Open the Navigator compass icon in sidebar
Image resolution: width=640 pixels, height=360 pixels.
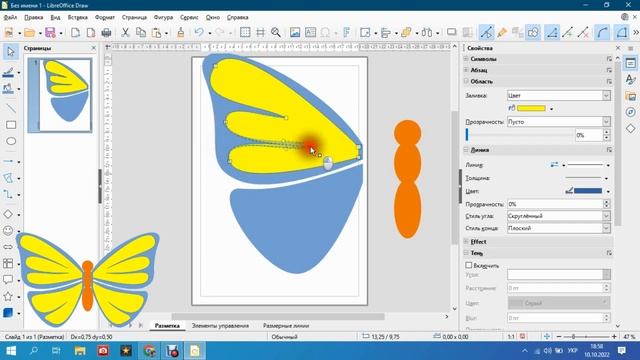click(631, 112)
